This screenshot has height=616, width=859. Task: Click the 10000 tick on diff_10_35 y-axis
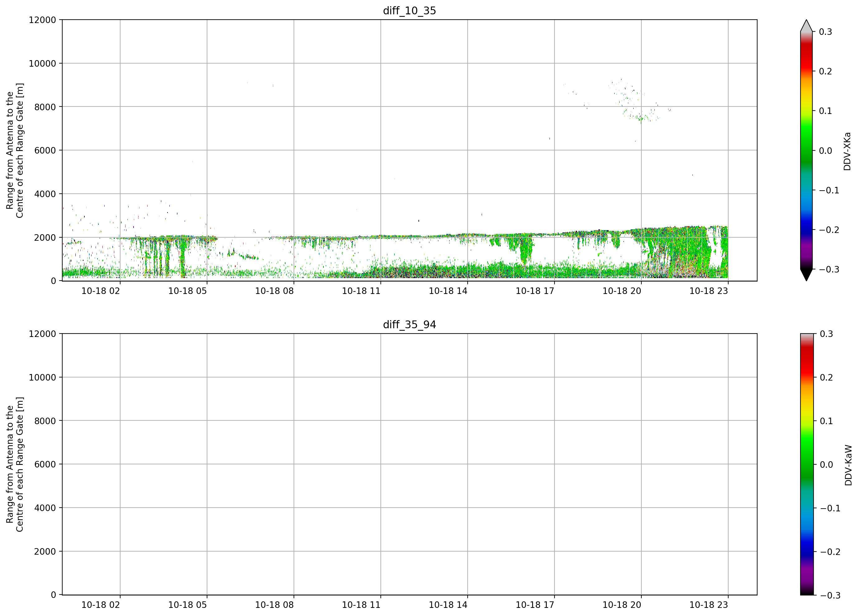[42, 63]
